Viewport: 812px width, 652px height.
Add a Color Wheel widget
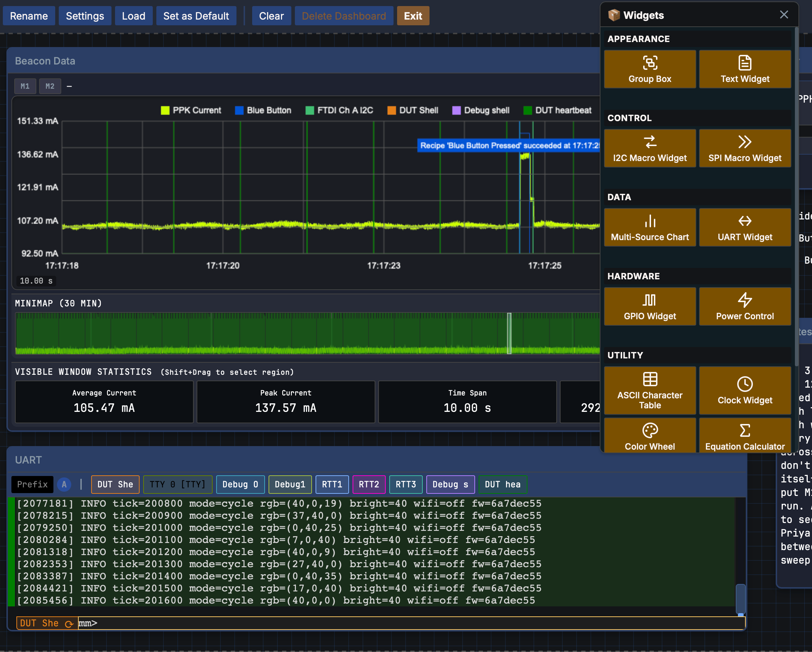click(650, 435)
